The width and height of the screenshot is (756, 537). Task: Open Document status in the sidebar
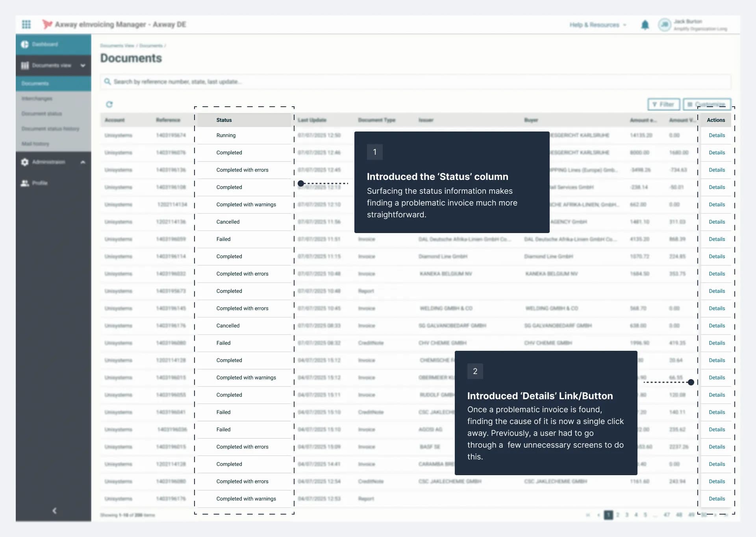54,113
